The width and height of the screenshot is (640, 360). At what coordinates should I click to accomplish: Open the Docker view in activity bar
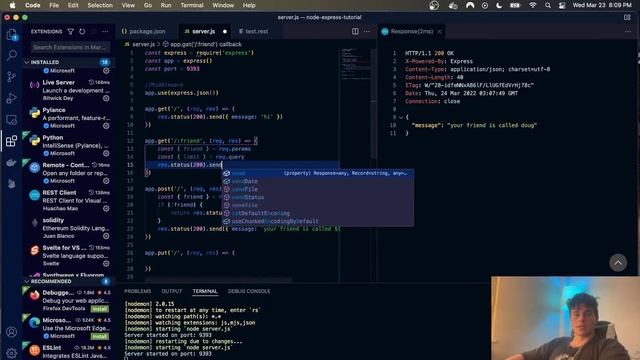click(x=11, y=162)
